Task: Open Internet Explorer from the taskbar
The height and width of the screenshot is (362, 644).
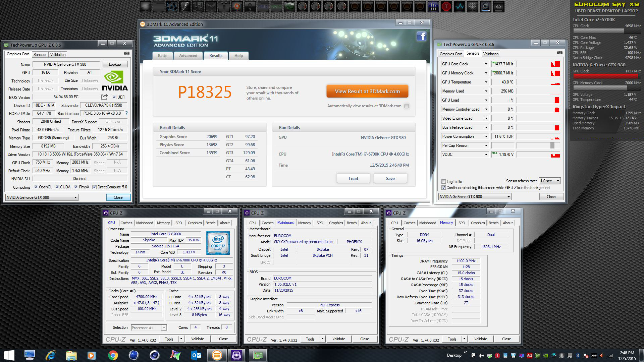Action: [x=51, y=355]
